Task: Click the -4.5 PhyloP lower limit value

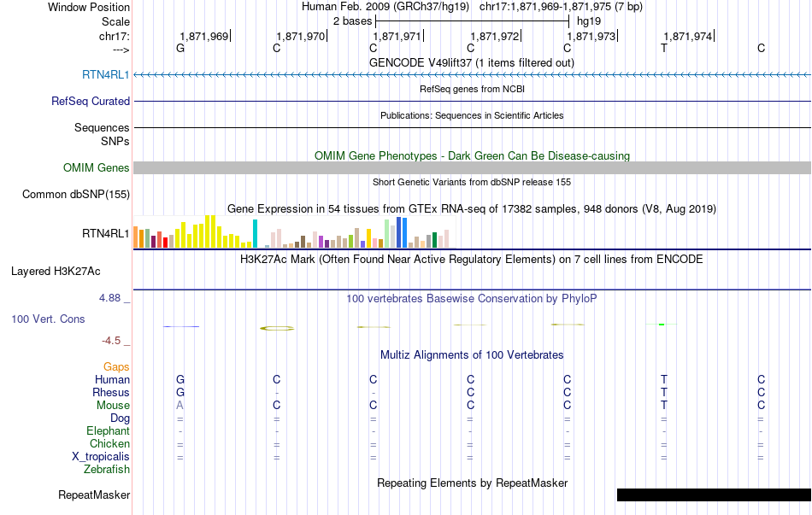Action: (111, 341)
